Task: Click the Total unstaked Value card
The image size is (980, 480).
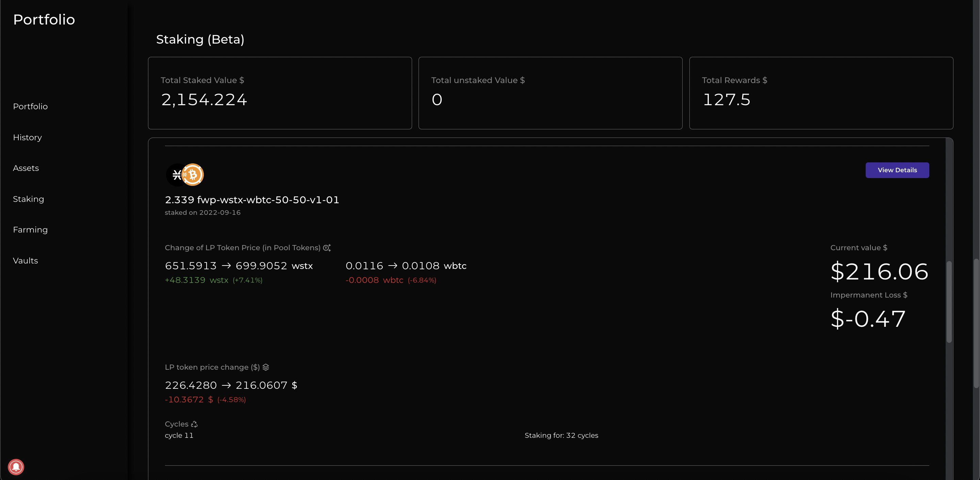Action: click(550, 93)
